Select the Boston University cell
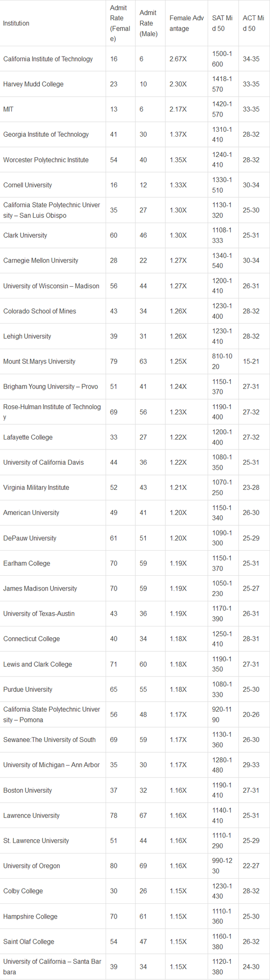The image size is (270, 980). coord(53,790)
